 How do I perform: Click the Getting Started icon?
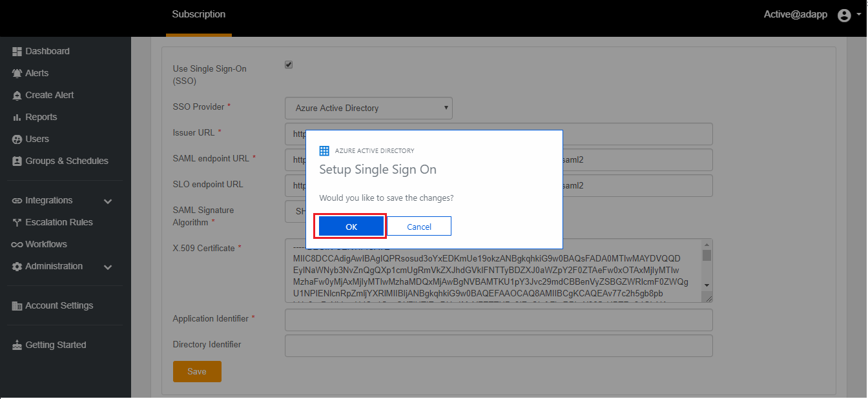[17, 345]
